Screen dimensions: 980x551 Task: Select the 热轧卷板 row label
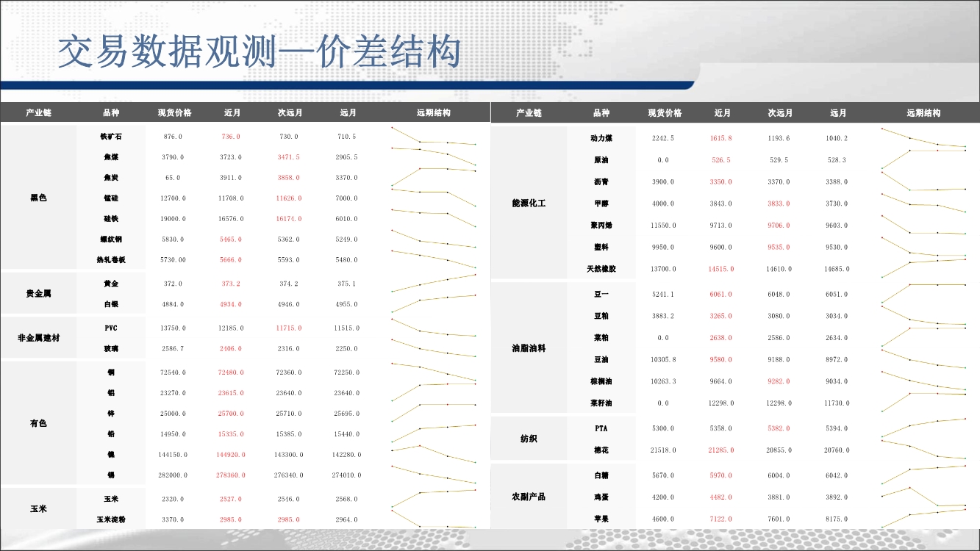(111, 260)
